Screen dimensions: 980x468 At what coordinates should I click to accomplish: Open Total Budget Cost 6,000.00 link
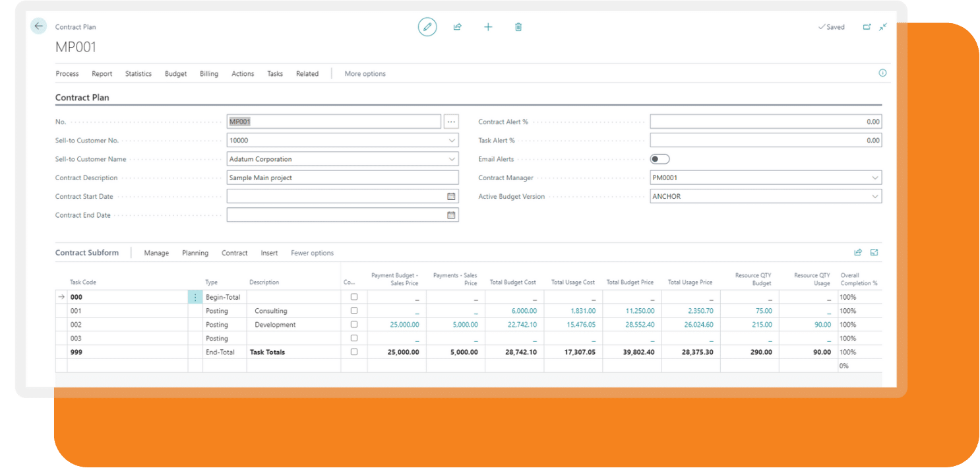tap(524, 311)
